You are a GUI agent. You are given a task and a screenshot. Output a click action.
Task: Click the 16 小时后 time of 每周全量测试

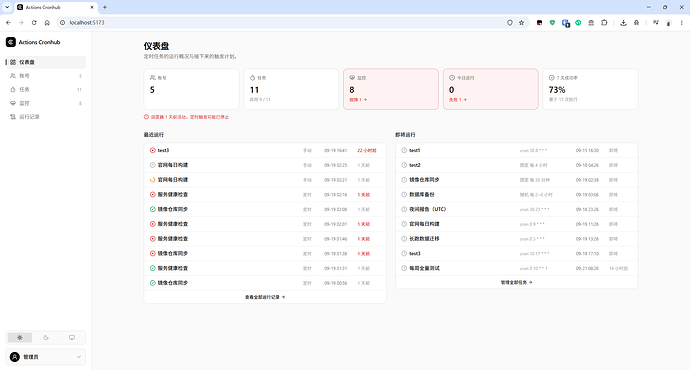click(618, 268)
